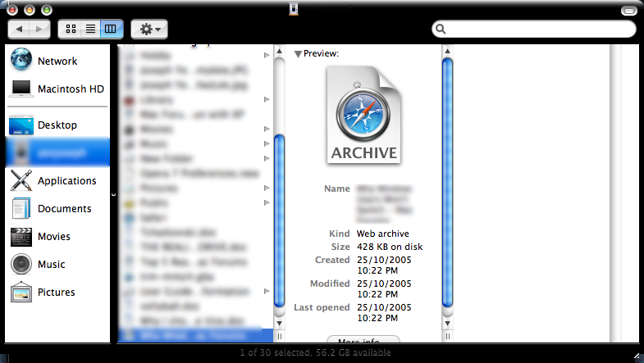Click file column scroll down arrow
Image resolution: width=644 pixels, height=363 pixels.
pyautogui.click(x=279, y=323)
